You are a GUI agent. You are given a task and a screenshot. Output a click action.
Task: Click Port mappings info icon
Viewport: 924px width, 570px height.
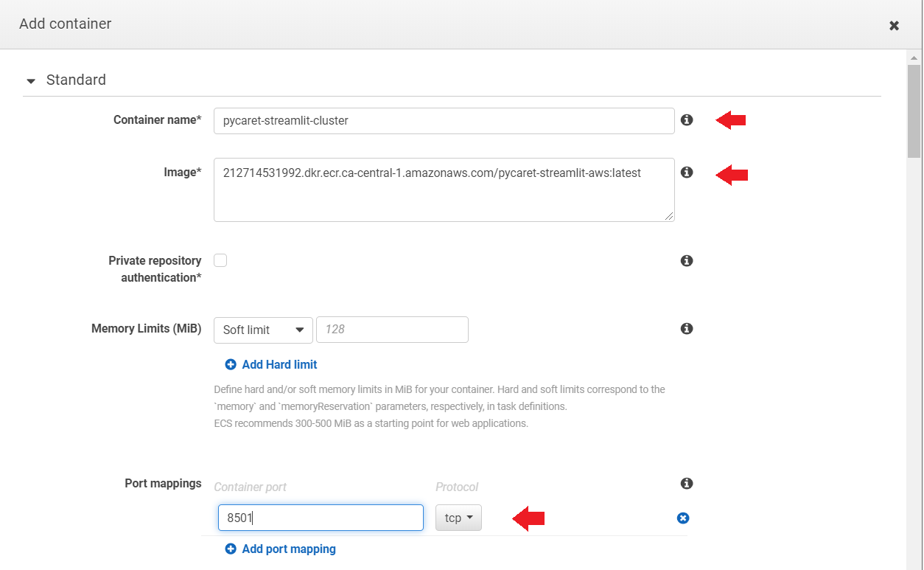click(x=687, y=484)
